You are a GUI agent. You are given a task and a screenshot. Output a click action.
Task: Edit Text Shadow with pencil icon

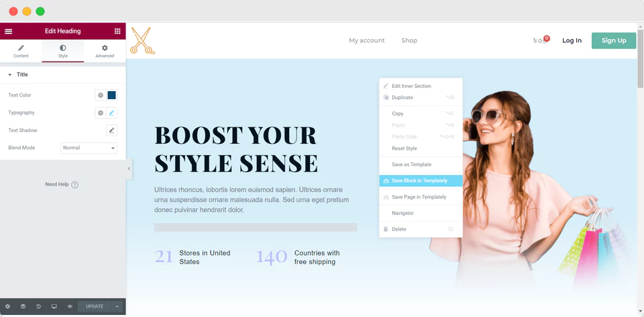[112, 130]
